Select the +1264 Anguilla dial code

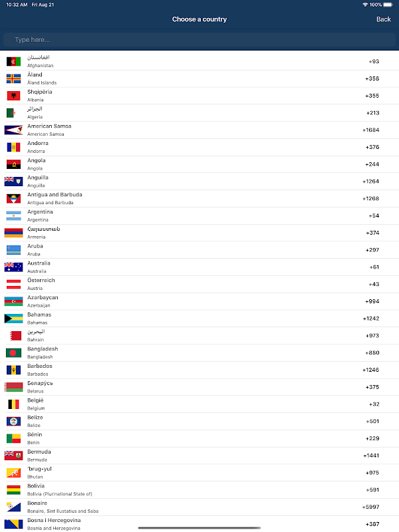(370, 182)
